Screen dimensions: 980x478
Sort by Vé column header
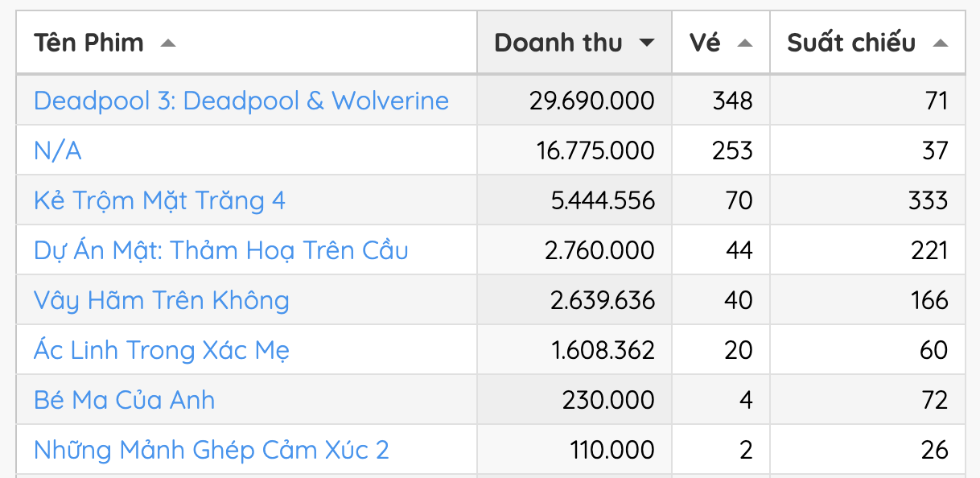[x=706, y=43]
